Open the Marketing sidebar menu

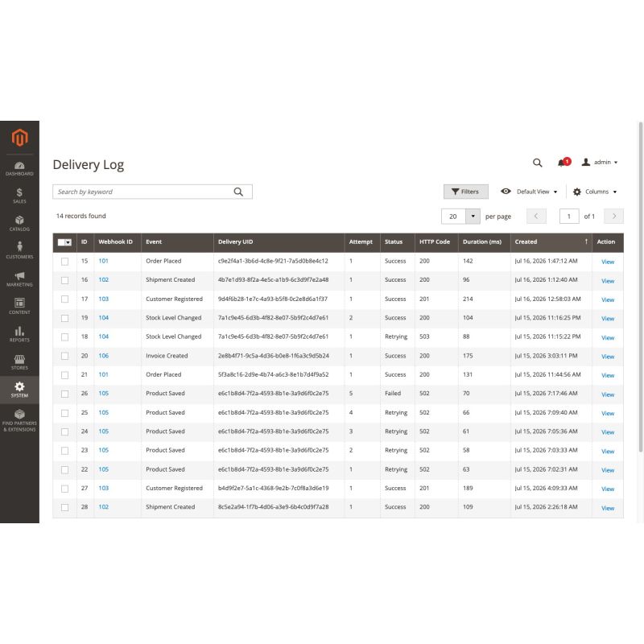coord(19,279)
